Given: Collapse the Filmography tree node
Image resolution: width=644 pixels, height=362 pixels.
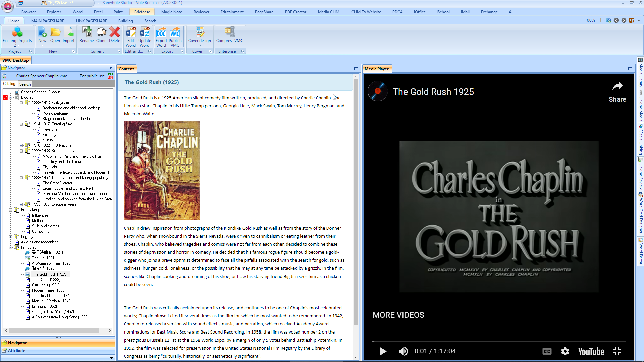Looking at the screenshot, I should (11, 247).
